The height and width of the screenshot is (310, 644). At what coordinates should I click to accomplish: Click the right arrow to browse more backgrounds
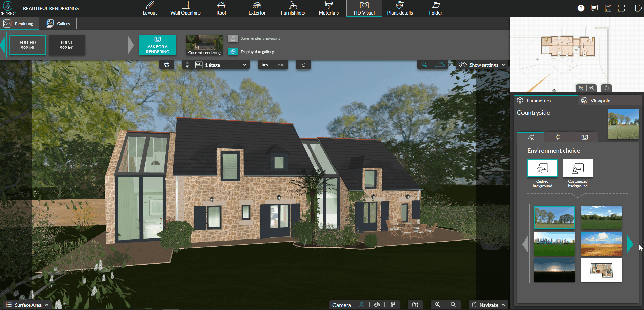[x=630, y=244]
